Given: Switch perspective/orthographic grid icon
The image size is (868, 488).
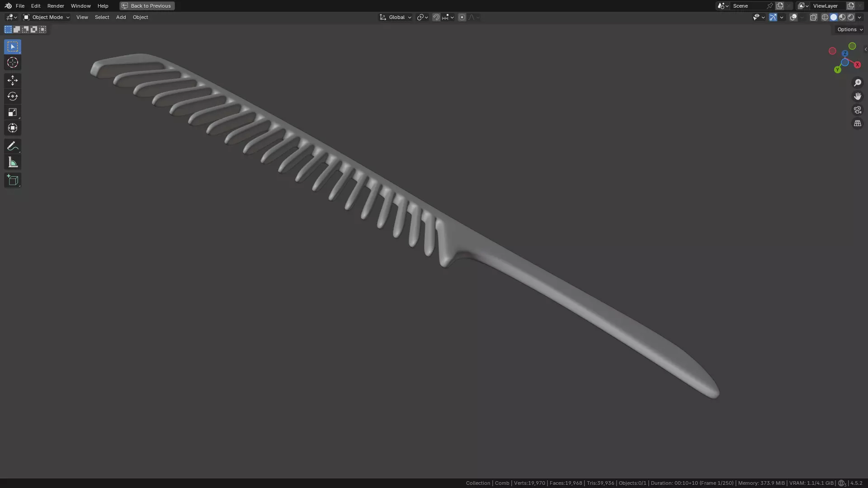Looking at the screenshot, I should coord(858,123).
